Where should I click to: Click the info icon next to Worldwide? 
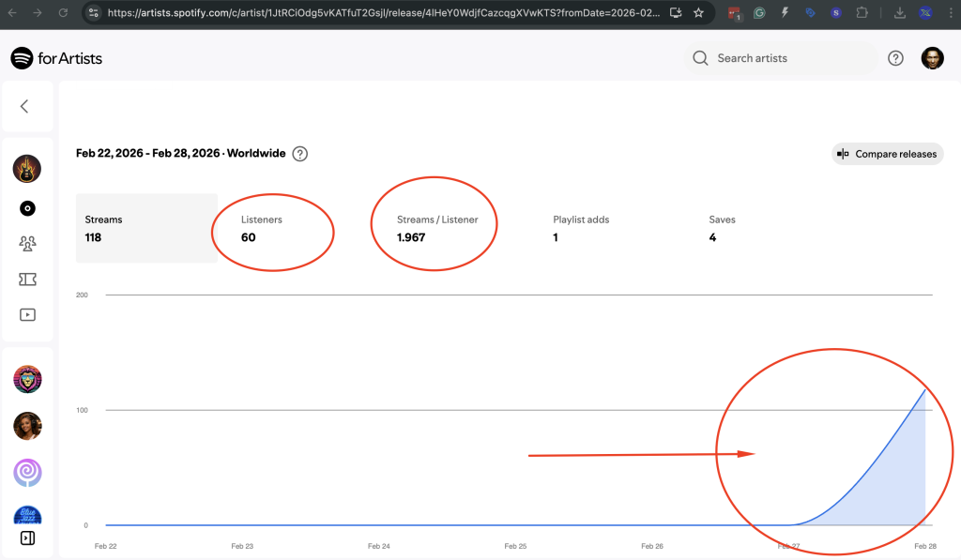(300, 154)
